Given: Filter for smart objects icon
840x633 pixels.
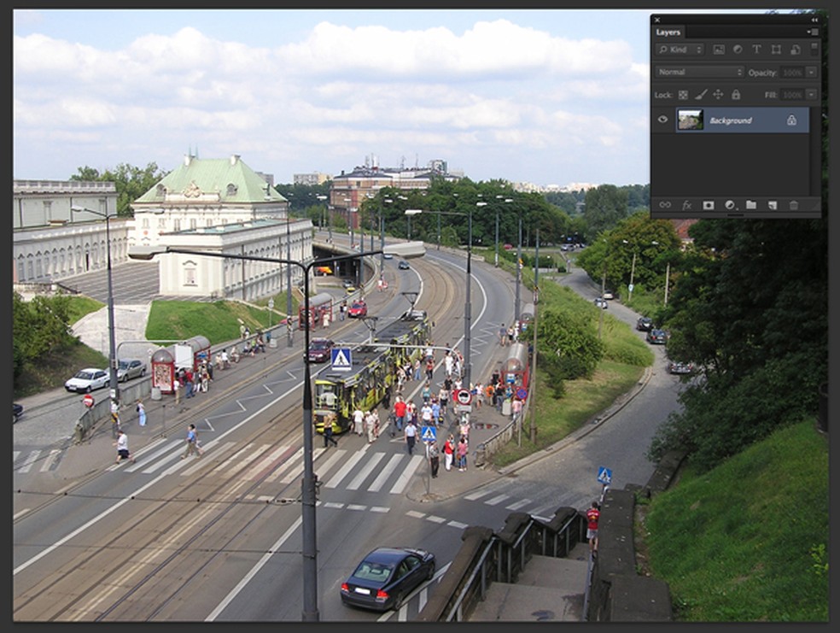Looking at the screenshot, I should coord(795,50).
